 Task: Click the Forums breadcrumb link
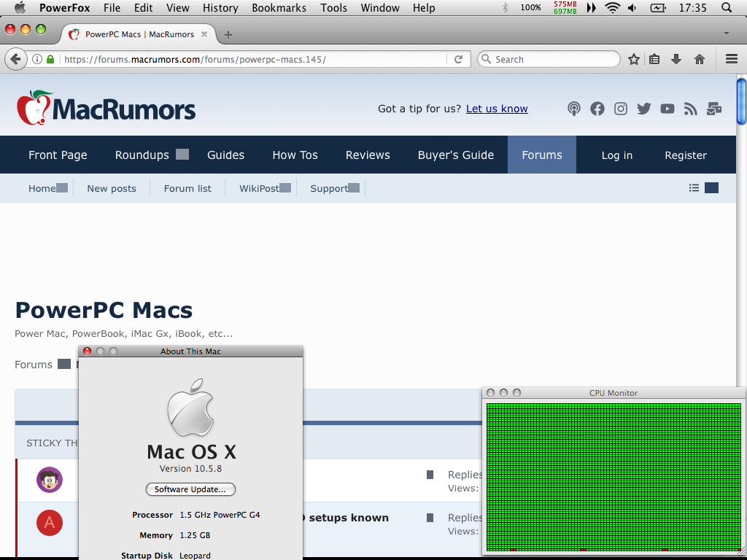pos(34,365)
